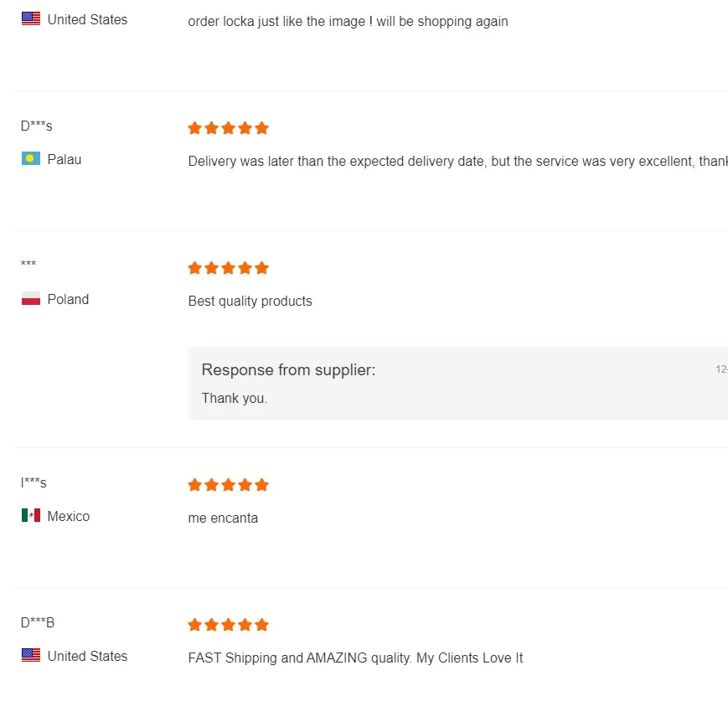Click the Poland flag icon
The width and height of the screenshot is (728, 717).
(x=31, y=299)
